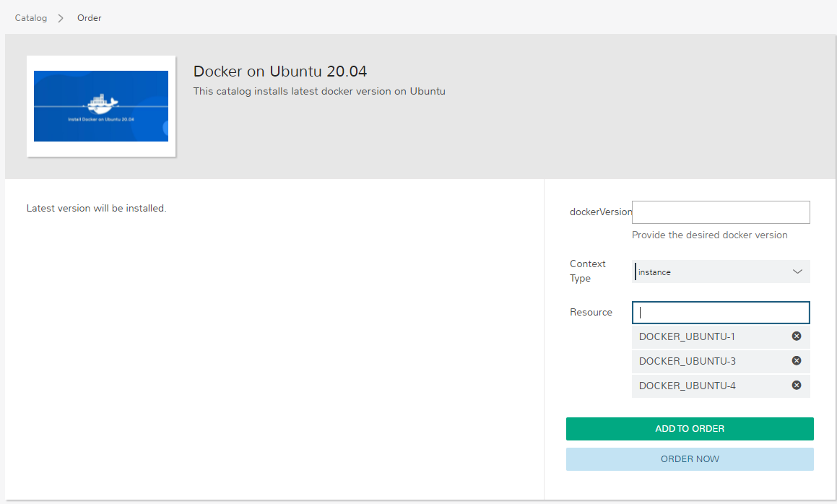Focus the Resource search input
This screenshot has height=504, width=837.
[x=721, y=313]
